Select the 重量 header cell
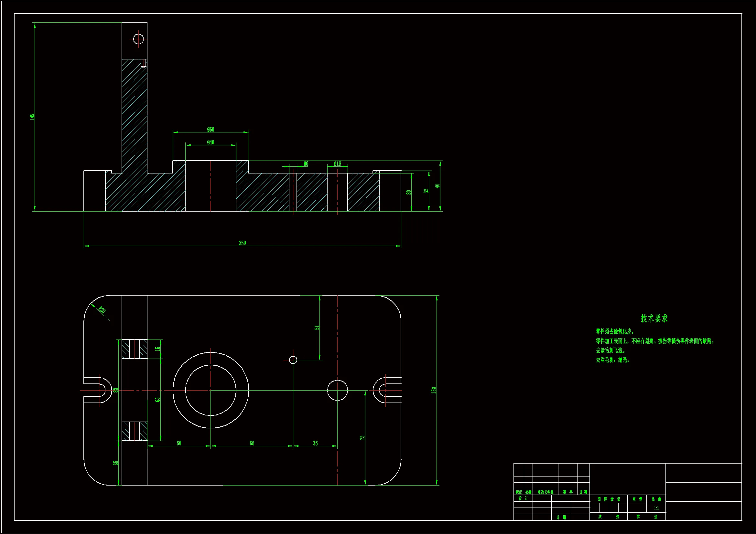The image size is (756, 534). click(x=637, y=499)
